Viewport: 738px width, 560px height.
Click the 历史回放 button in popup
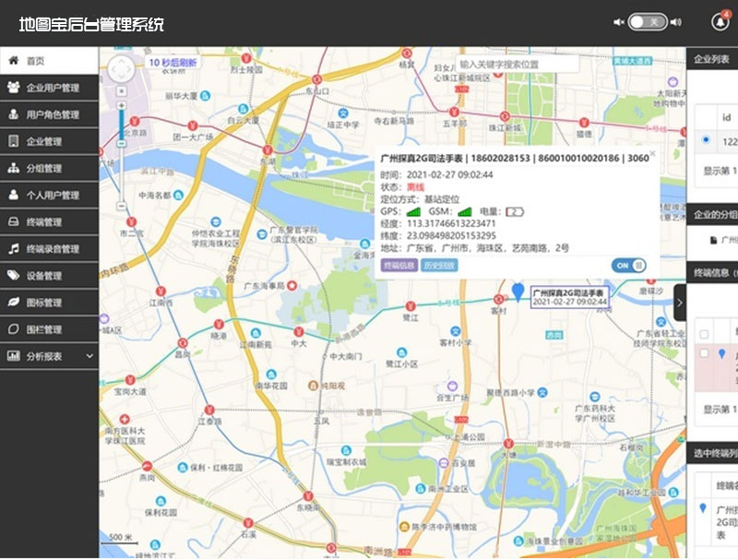439,266
